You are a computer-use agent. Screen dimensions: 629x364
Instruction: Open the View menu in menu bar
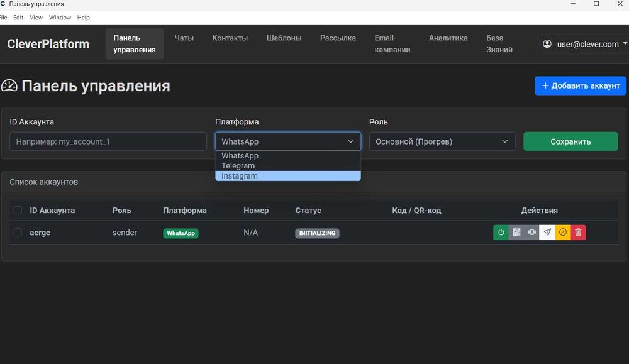click(36, 18)
